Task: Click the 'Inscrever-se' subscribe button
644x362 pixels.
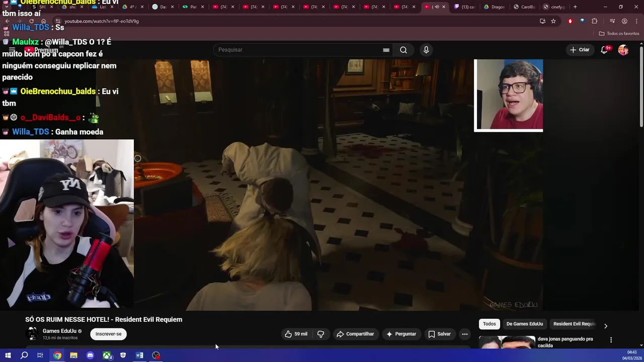Action: point(109,334)
